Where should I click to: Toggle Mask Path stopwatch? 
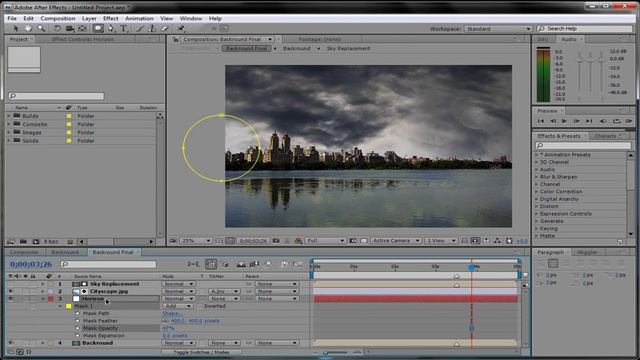pos(78,313)
